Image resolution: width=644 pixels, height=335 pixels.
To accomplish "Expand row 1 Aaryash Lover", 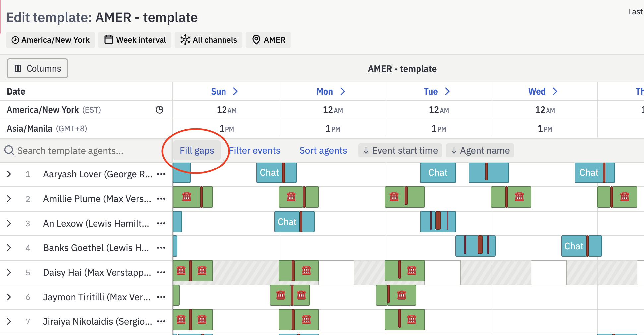I will click(x=9, y=174).
